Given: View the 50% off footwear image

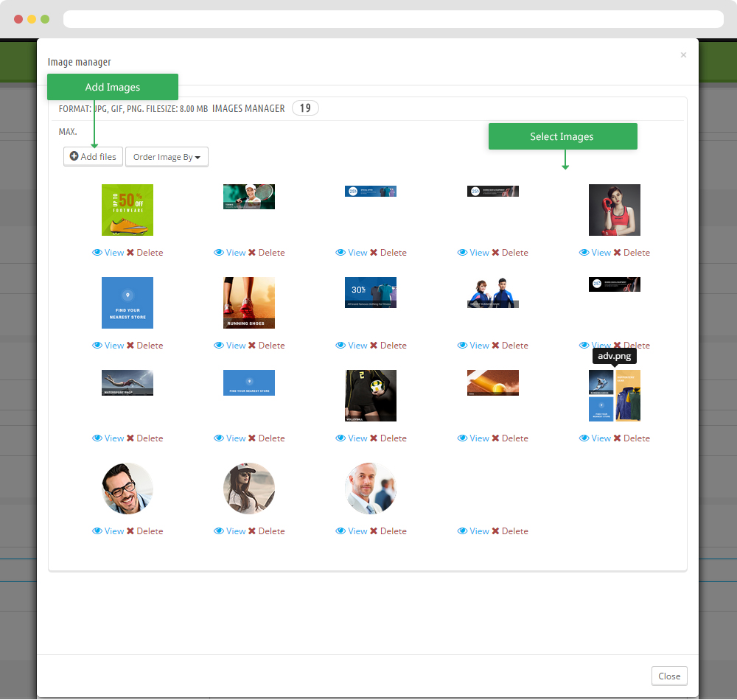Looking at the screenshot, I should click(108, 253).
